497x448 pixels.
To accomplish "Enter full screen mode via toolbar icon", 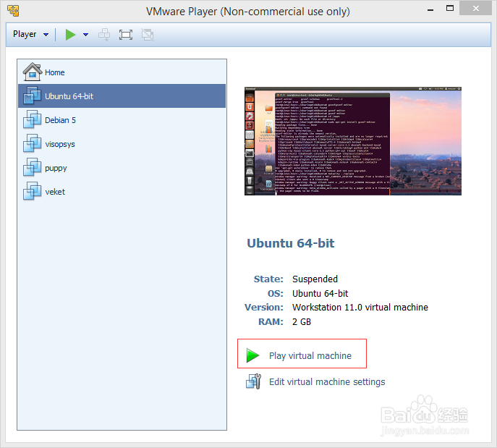I will pos(126,35).
